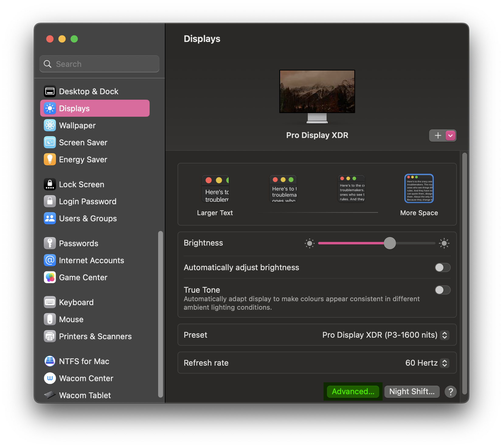Open the Wacom Center icon
The width and height of the screenshot is (503, 448).
(x=50, y=378)
